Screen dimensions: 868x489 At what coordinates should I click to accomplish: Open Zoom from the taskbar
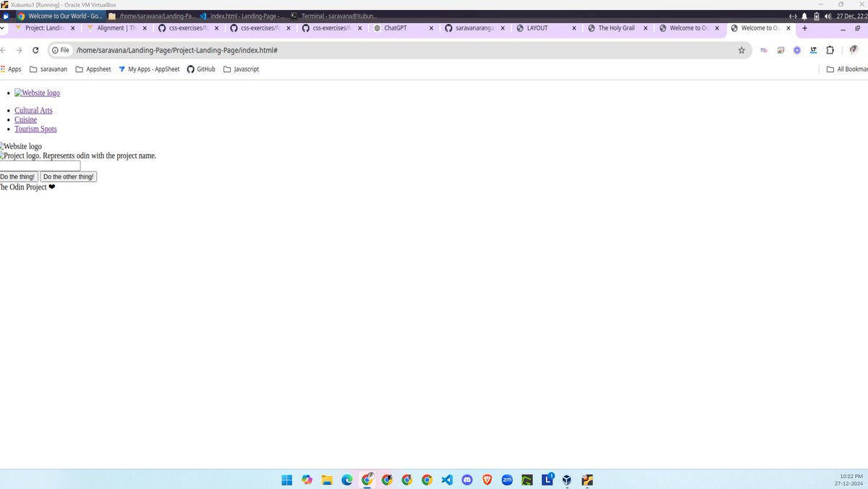point(507,480)
